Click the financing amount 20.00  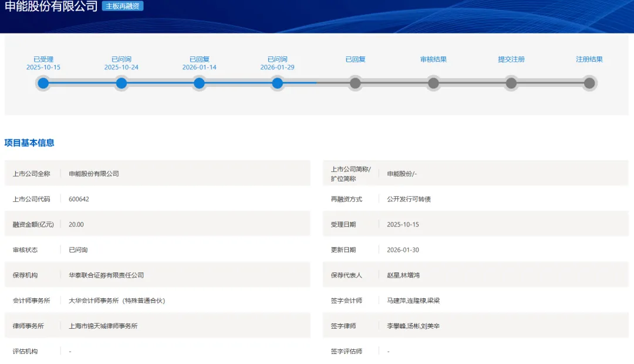pos(76,224)
